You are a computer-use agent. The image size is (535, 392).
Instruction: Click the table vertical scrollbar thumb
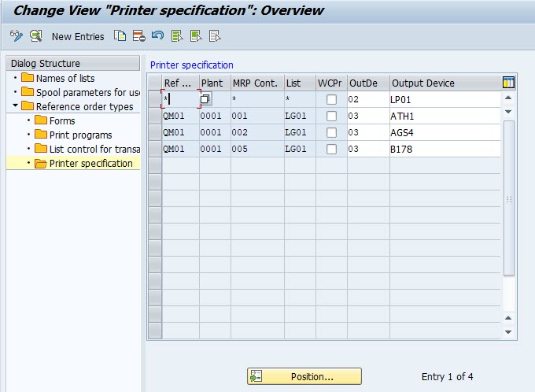tap(508, 198)
